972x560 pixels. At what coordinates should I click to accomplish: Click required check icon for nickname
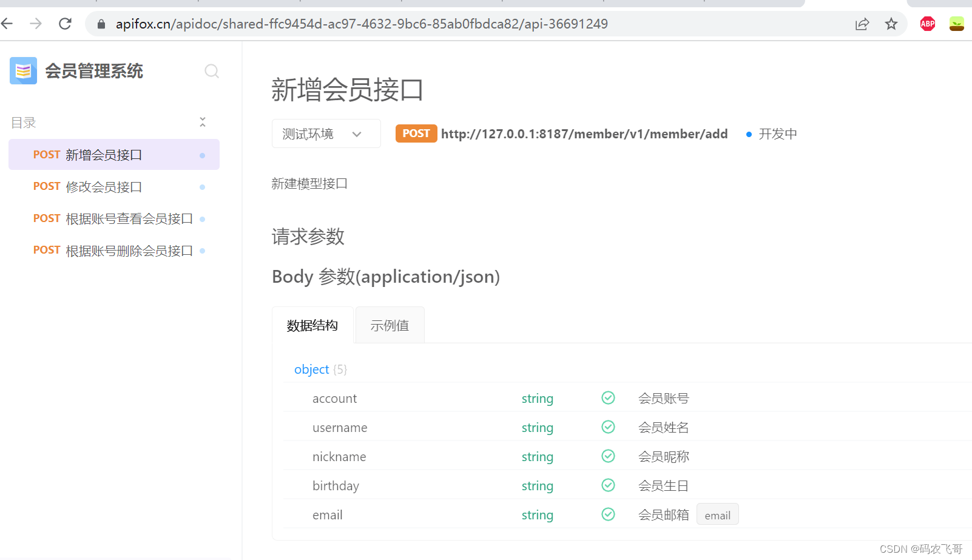(x=608, y=456)
